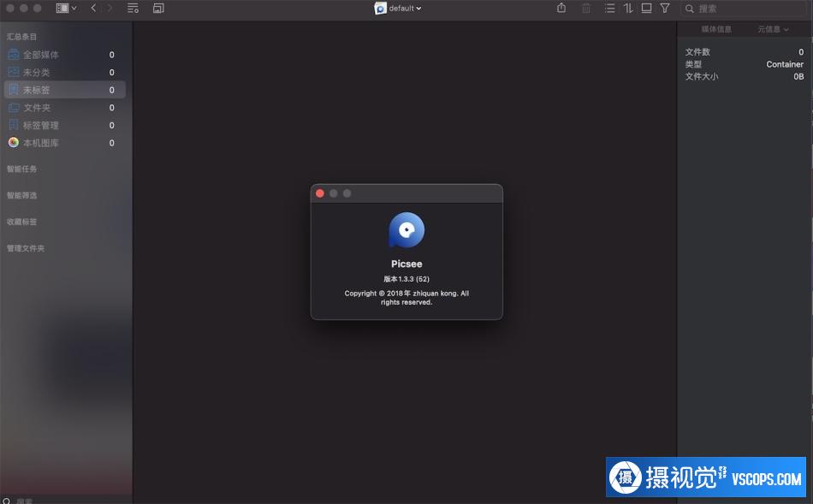Click the 未标签 sidebar icon
The width and height of the screenshot is (813, 504).
[14, 90]
